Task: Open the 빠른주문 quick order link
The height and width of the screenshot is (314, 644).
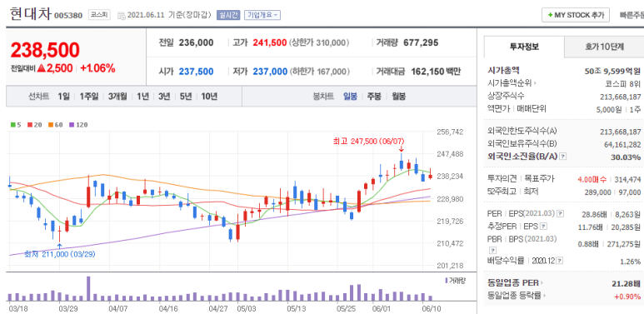Action: coord(632,15)
